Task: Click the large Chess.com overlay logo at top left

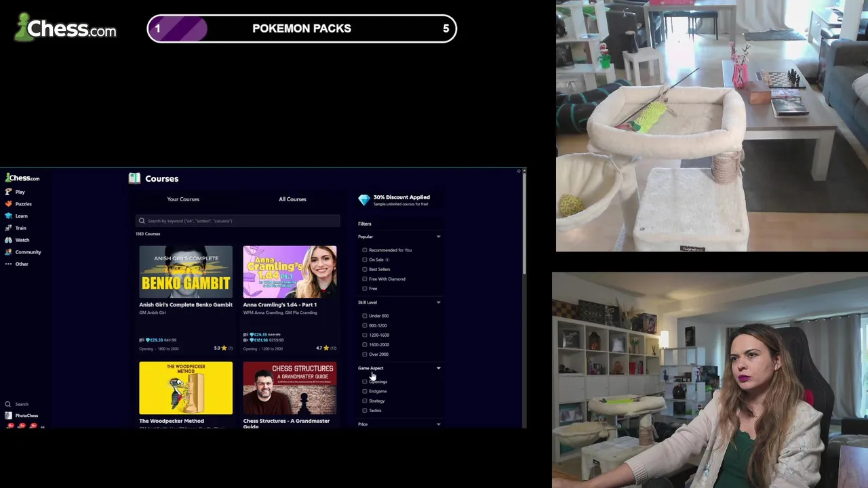Action: pos(65,28)
